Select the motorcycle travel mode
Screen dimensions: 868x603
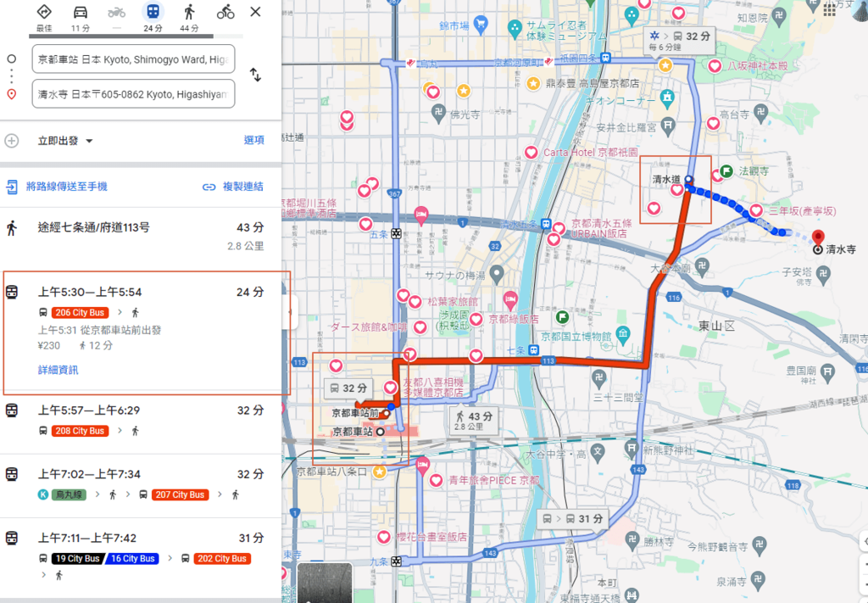click(x=116, y=18)
